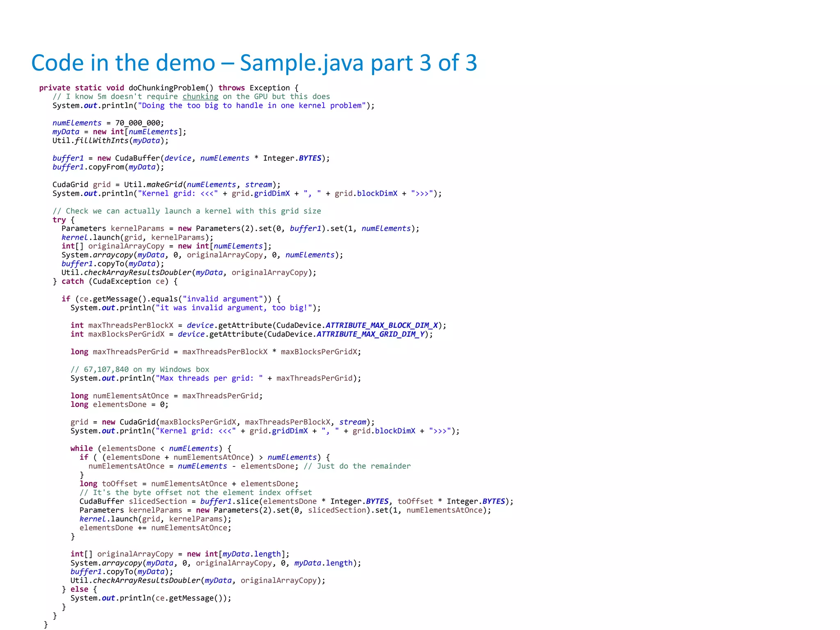Click constant ATTRIBUTE_MAX_GRID_DIM_Y
840x630 pixels.
[370, 334]
